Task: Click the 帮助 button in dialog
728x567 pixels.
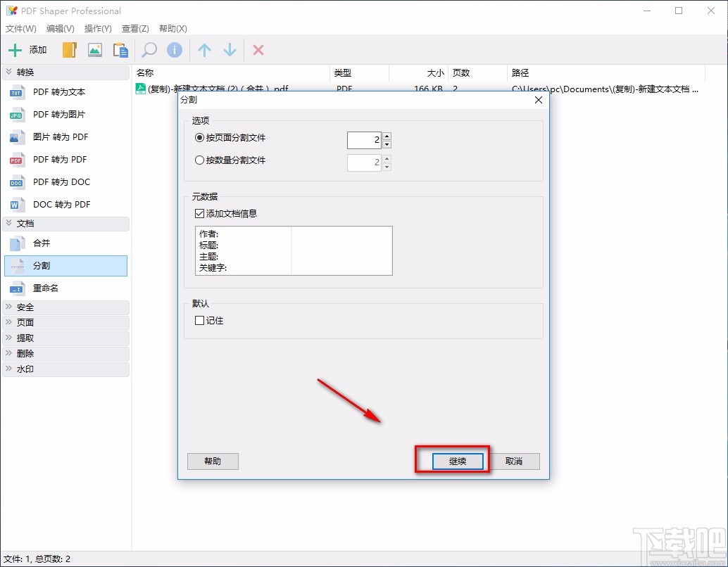Action: pyautogui.click(x=213, y=461)
